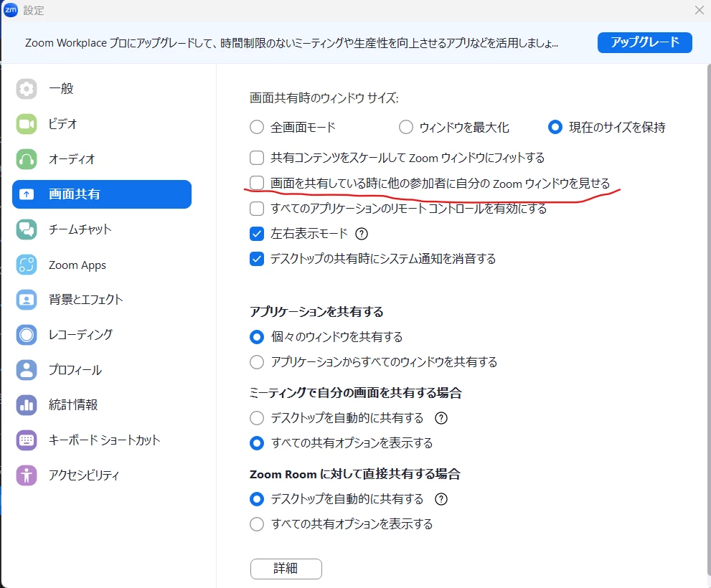Screen dimensions: 711x588
Task: Click the Zoom Apps icon
Action: click(27, 265)
